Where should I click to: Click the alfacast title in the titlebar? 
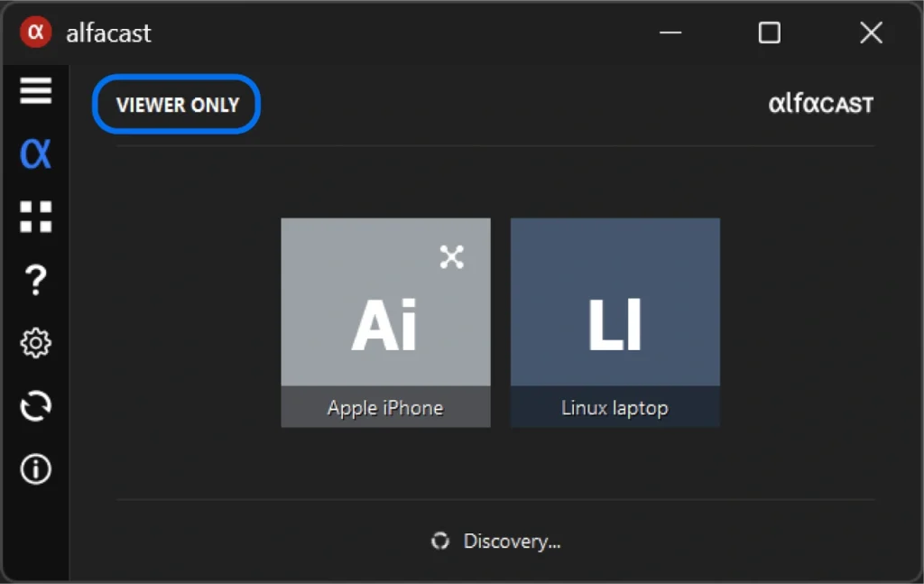[108, 32]
